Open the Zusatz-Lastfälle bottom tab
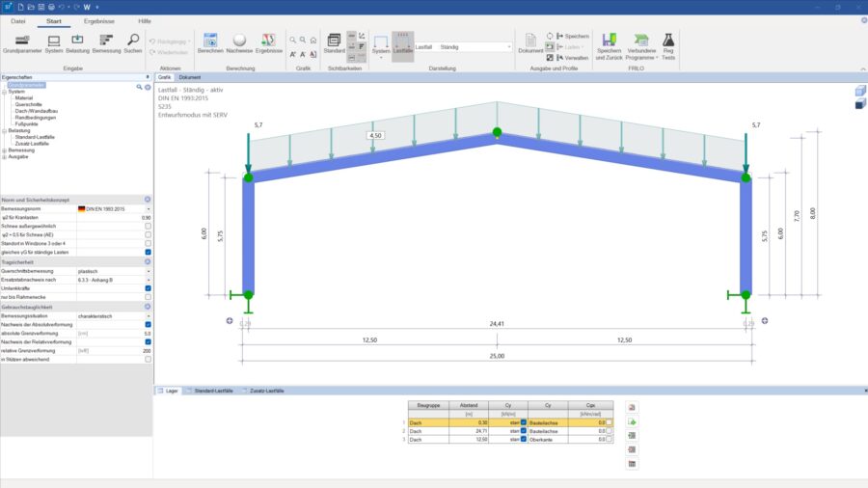 (x=268, y=391)
